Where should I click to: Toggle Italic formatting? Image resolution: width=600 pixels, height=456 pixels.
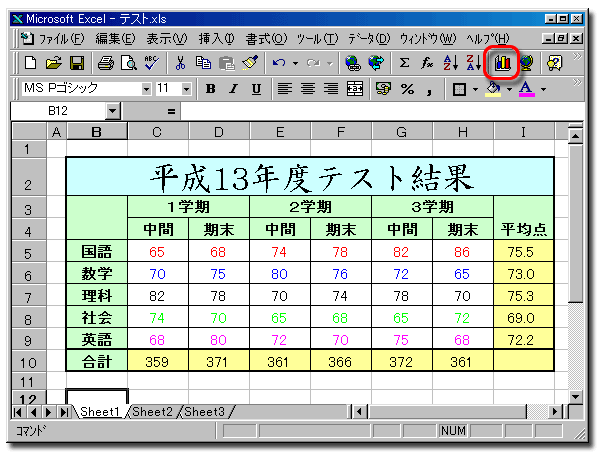(x=233, y=89)
